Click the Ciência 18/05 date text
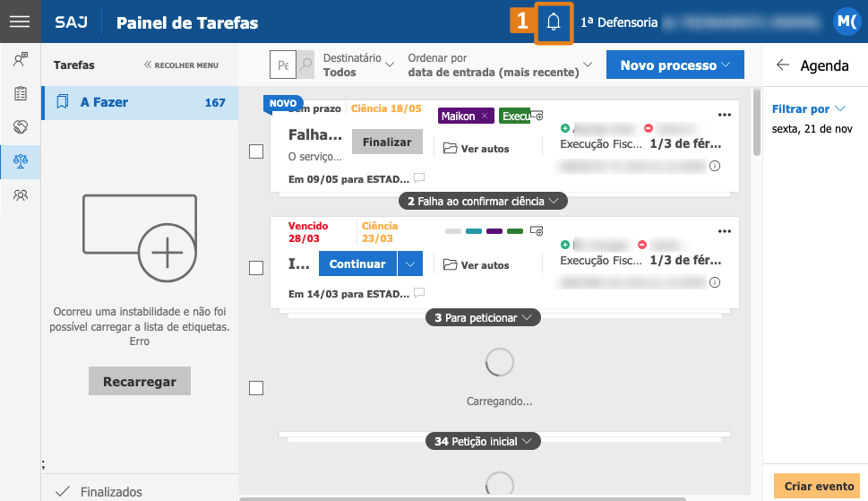Screen dimensions: 868x501 coord(386,108)
